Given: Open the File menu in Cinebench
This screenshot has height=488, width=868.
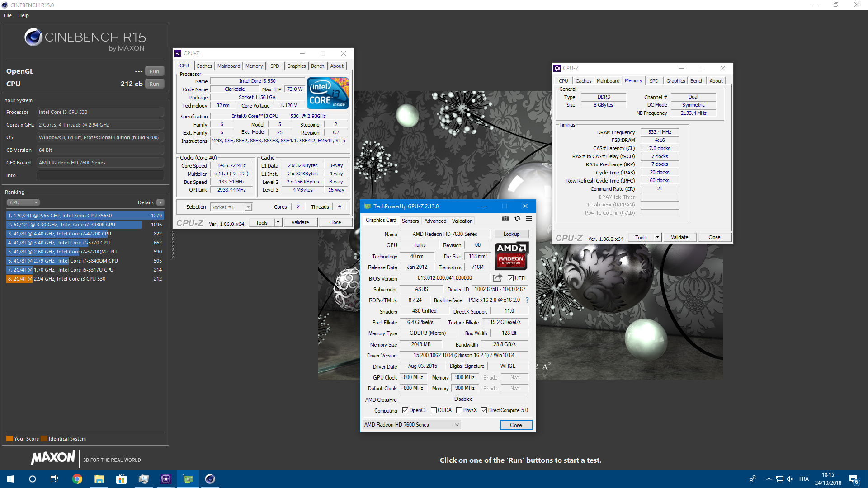Looking at the screenshot, I should pyautogui.click(x=8, y=15).
